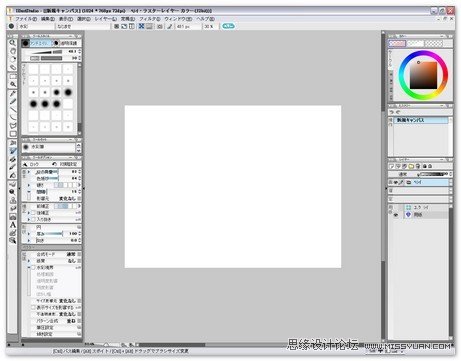Toggle the 入り抜き checkbox
Screen dimensions: 461x361
point(33,219)
